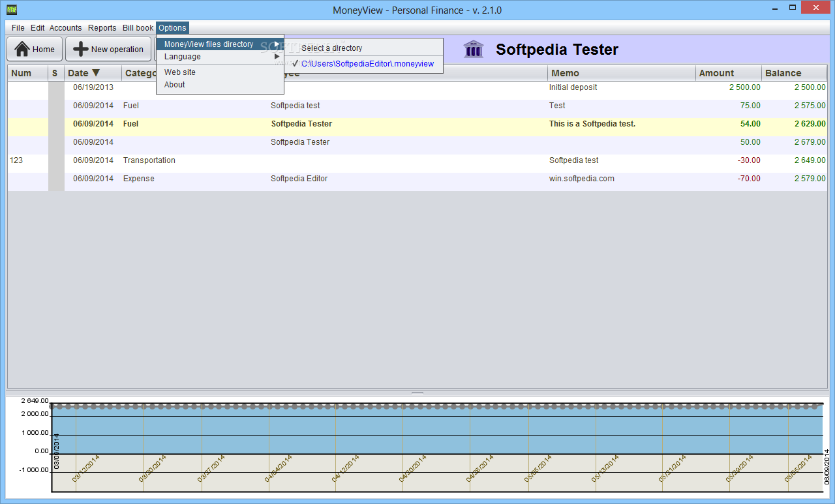Open the Reports menu

pyautogui.click(x=102, y=28)
